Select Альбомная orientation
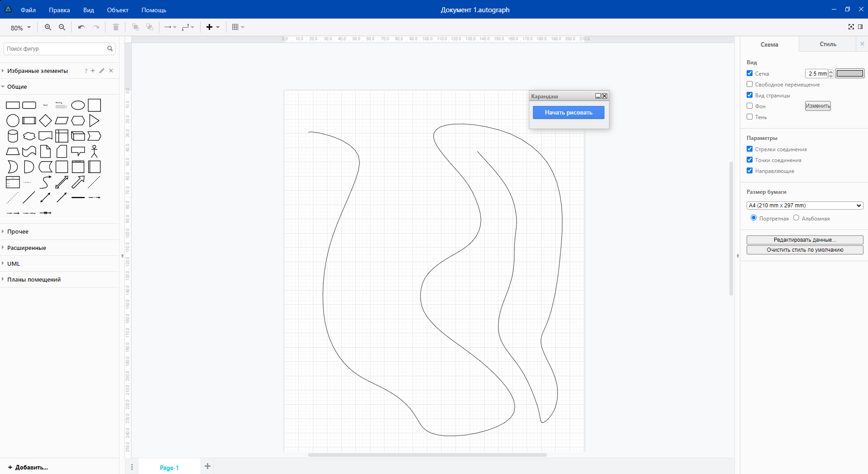The image size is (868, 474). coord(796,218)
